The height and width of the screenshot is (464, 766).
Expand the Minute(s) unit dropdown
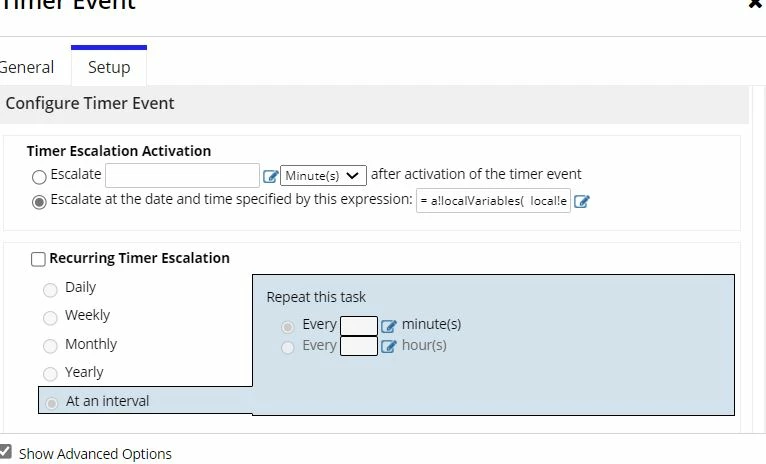[x=323, y=175]
